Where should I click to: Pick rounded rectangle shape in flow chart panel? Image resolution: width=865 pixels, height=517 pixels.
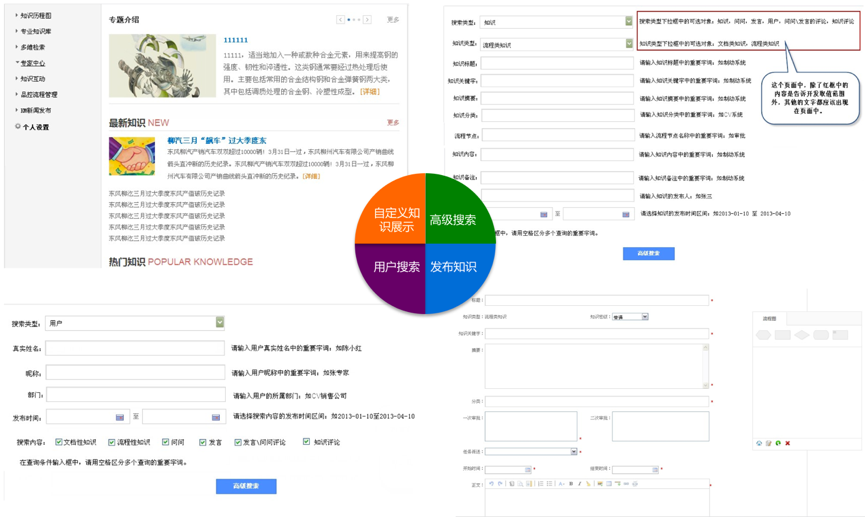[821, 334]
